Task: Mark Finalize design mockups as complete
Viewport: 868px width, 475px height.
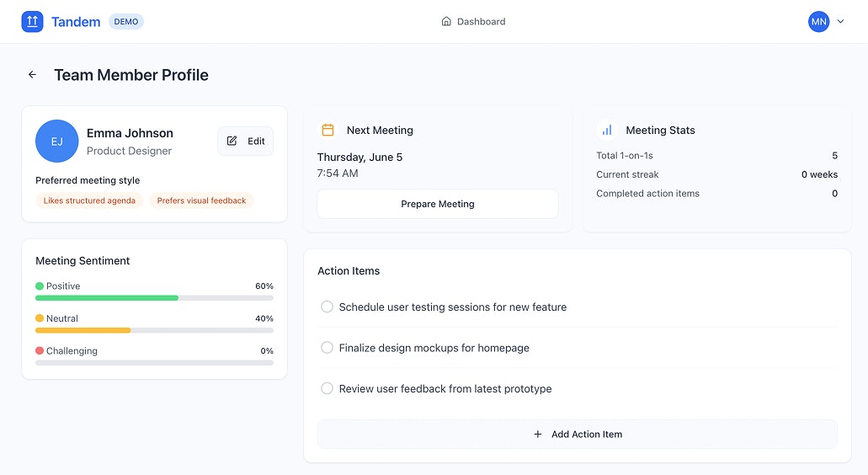Action: 327,348
